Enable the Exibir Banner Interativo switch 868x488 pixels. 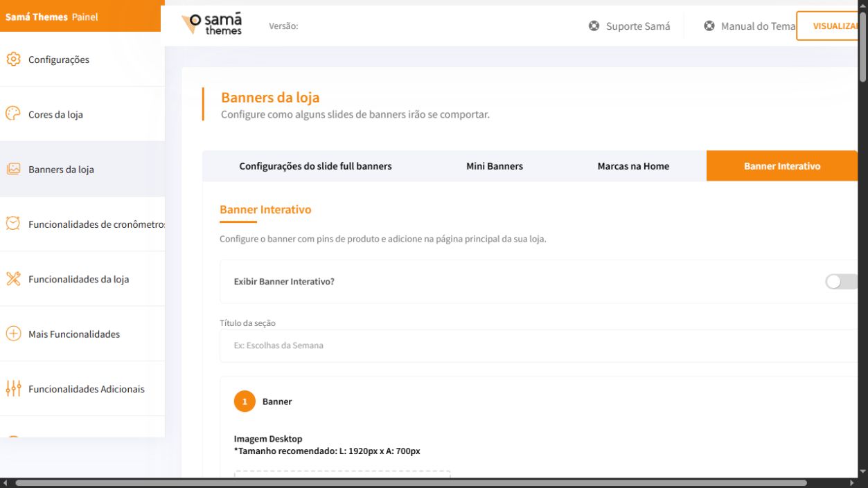pyautogui.click(x=842, y=282)
